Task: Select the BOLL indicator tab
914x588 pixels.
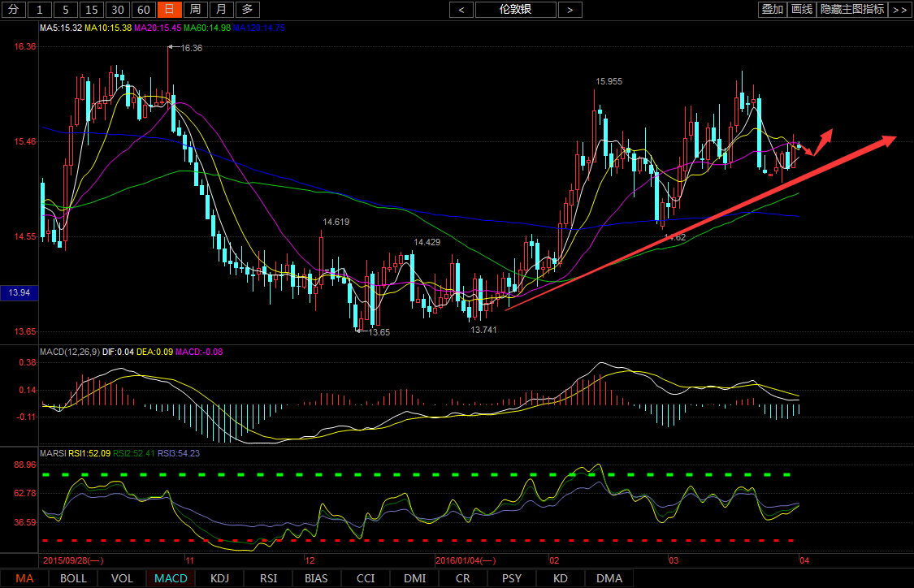Action: 73,578
